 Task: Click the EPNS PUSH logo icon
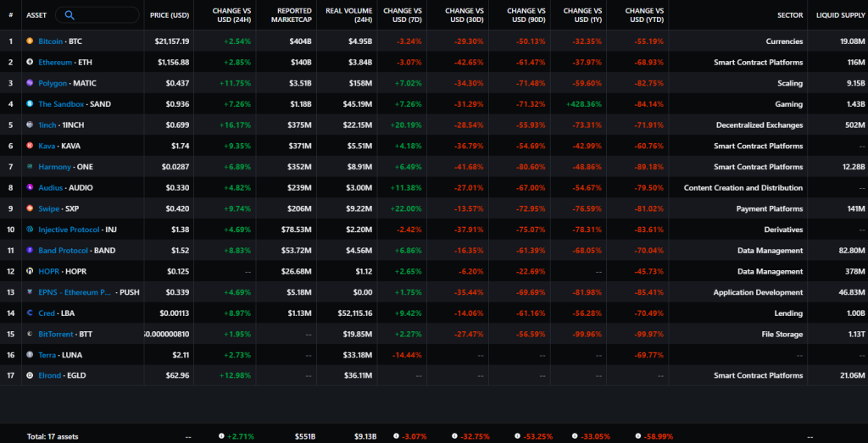point(30,292)
